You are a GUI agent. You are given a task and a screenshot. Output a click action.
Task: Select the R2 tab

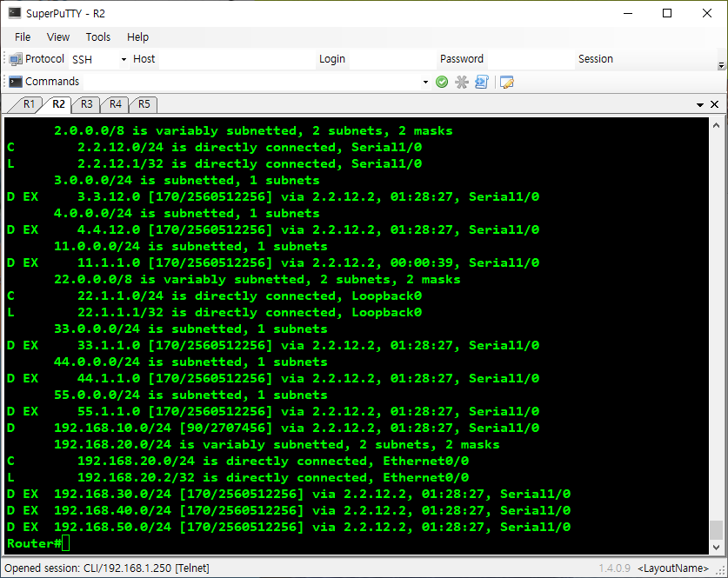pos(58,104)
